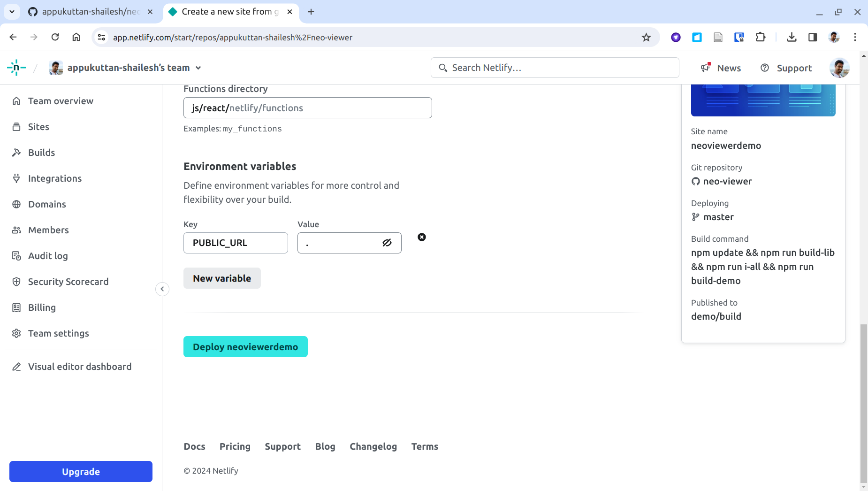The height and width of the screenshot is (491, 868).
Task: Open the Security Scorecard section
Action: (x=68, y=281)
